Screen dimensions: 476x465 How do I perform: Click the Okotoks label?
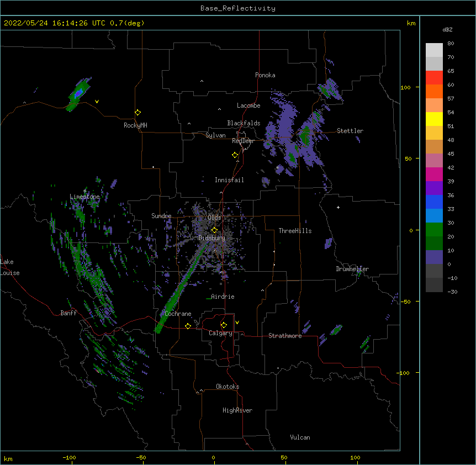pyautogui.click(x=228, y=387)
